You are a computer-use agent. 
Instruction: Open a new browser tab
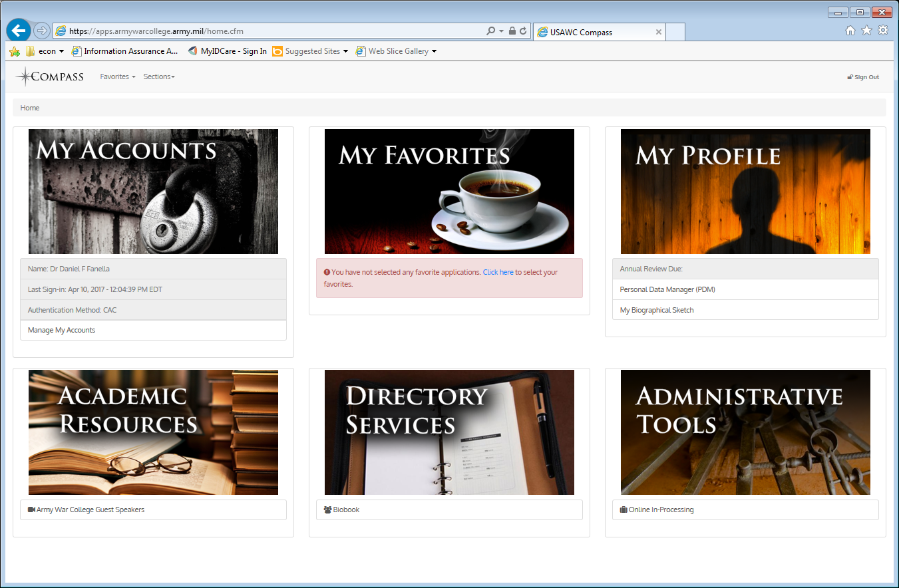(x=675, y=32)
